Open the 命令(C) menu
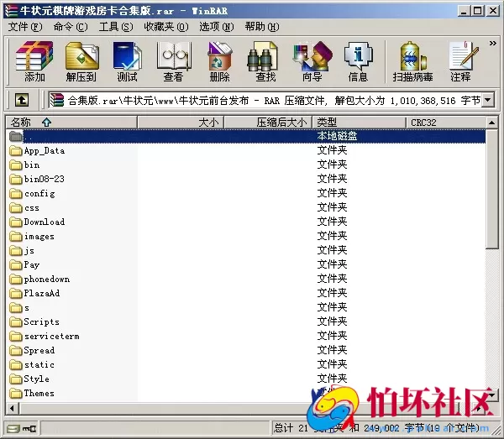Viewport: 504px width, 439px height. [70, 27]
